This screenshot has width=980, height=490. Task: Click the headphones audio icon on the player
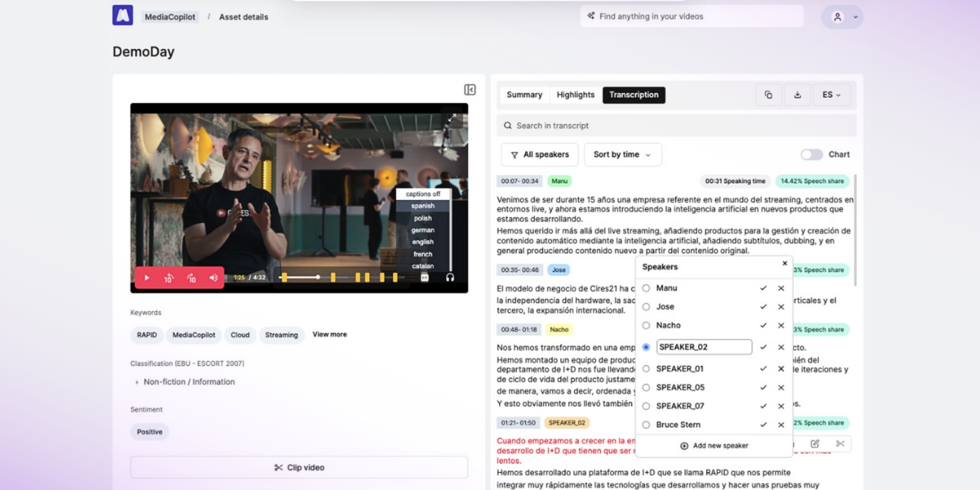450,278
